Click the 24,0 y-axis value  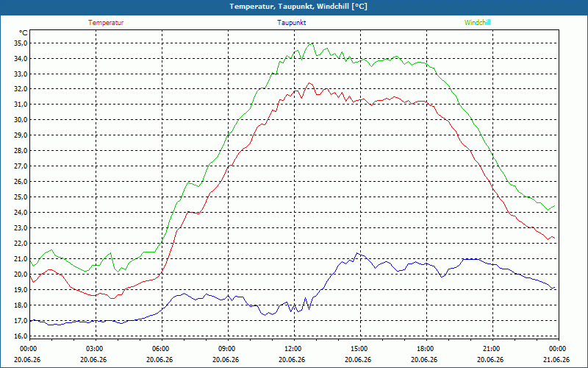click(21, 213)
